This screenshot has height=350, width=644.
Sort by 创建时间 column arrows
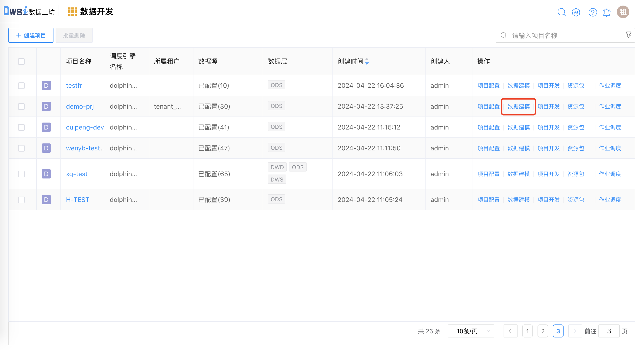[367, 62]
